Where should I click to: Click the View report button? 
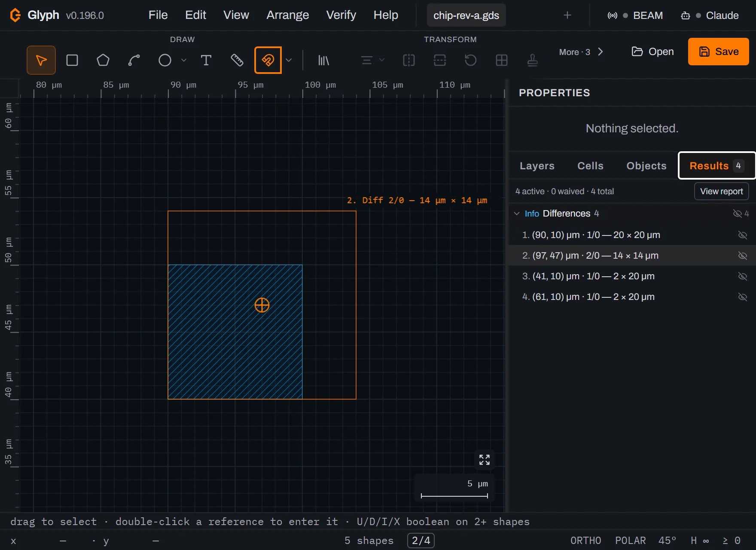click(722, 191)
